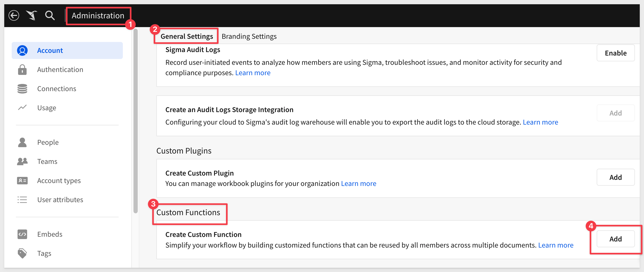Open the Sigma bird logo home

click(32, 15)
